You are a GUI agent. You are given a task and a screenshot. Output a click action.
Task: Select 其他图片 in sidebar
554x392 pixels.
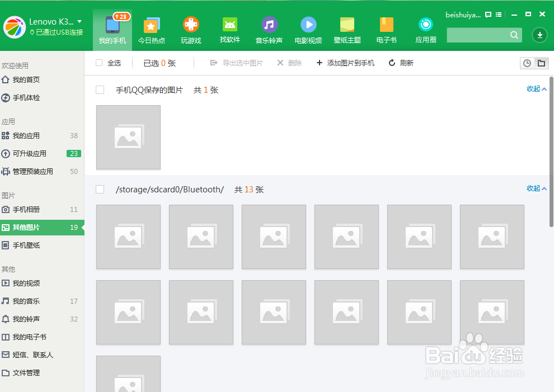42,228
